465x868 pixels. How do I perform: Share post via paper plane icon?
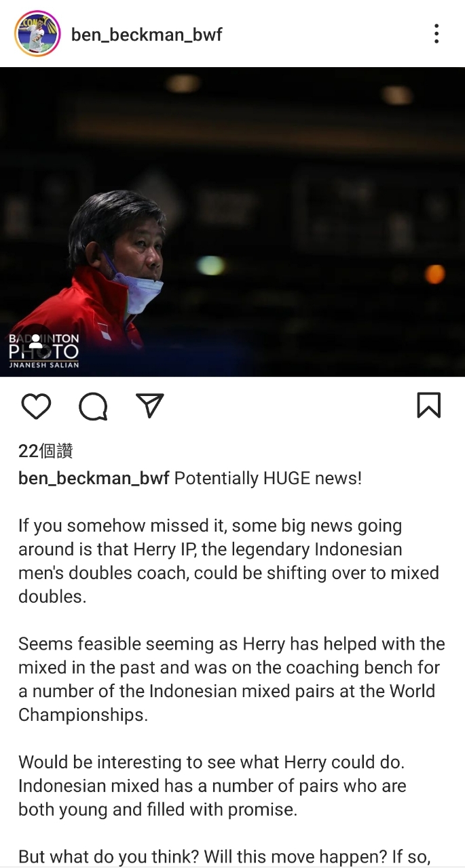[x=150, y=406]
